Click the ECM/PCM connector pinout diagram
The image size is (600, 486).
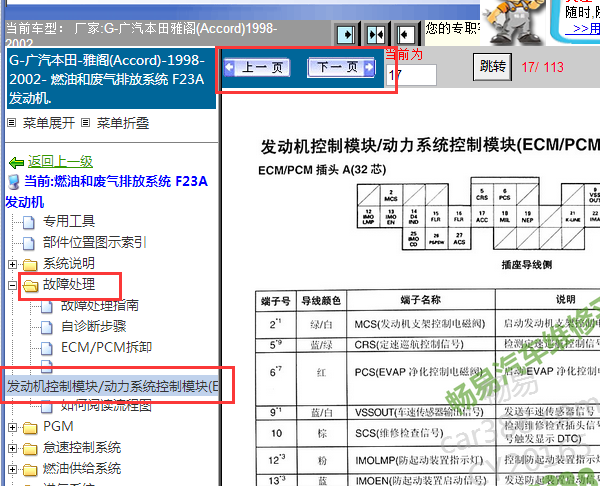tap(478, 214)
